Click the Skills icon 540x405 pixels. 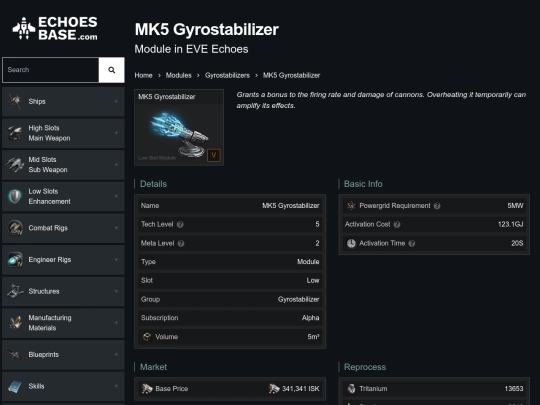[15, 386]
